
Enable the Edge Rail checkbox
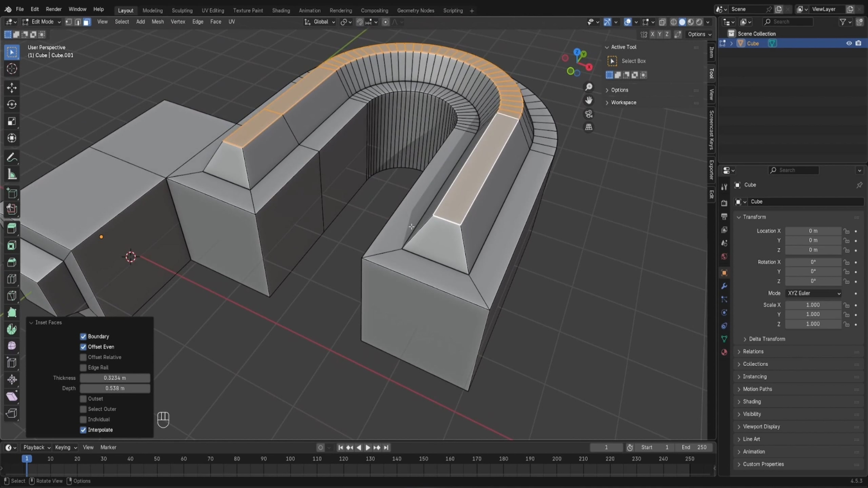(x=83, y=368)
